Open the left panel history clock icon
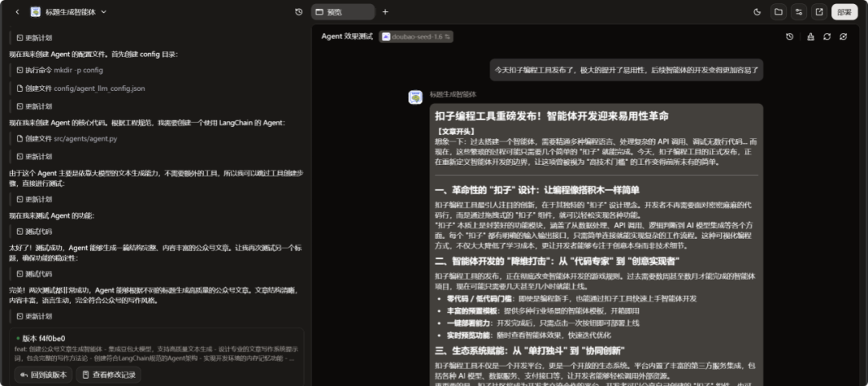This screenshot has height=386, width=868. (x=299, y=11)
